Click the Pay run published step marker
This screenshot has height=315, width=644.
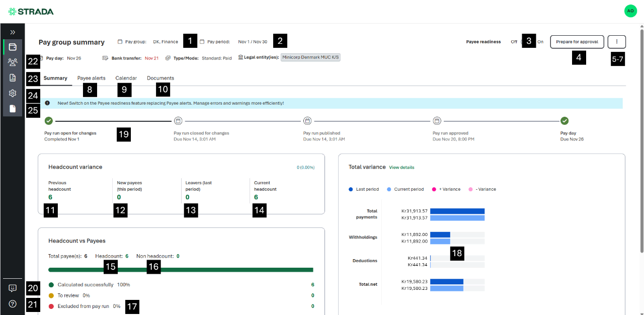tap(307, 121)
